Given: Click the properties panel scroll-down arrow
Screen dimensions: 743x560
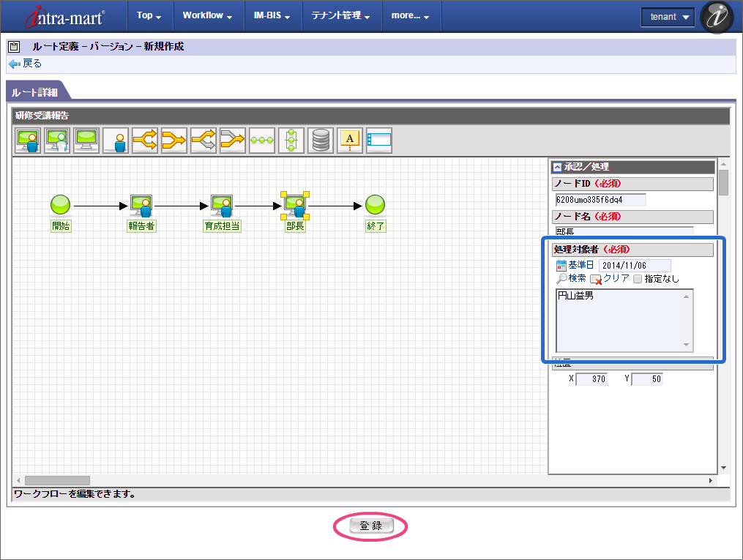Looking at the screenshot, I should pyautogui.click(x=723, y=468).
